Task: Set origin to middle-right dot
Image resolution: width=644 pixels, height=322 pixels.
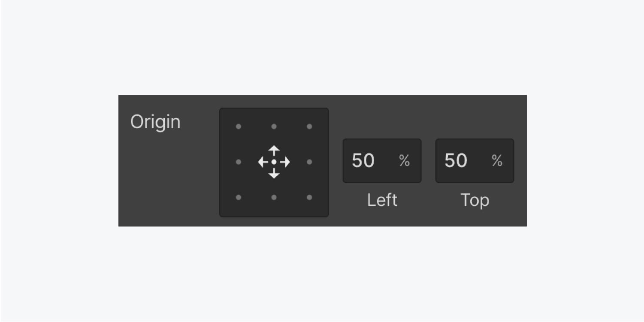Action: point(309,162)
